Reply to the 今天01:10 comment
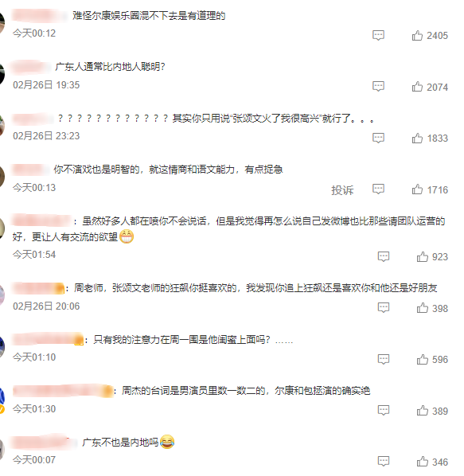This screenshot has width=464, height=476. [384, 359]
